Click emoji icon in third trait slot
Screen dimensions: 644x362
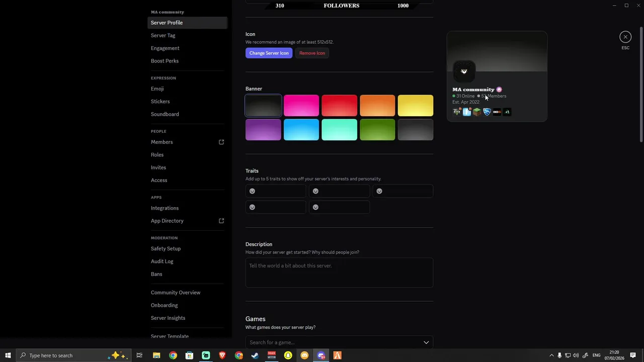379,191
